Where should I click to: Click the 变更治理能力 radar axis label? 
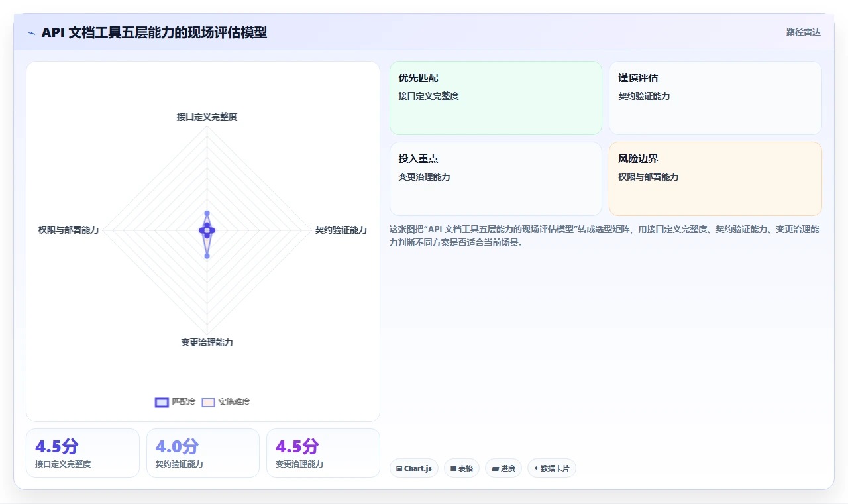pyautogui.click(x=207, y=342)
